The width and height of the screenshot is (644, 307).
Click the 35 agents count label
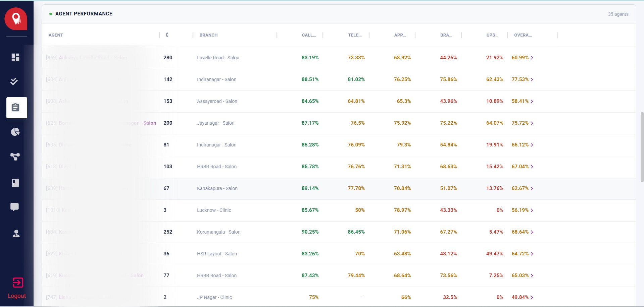pyautogui.click(x=618, y=14)
